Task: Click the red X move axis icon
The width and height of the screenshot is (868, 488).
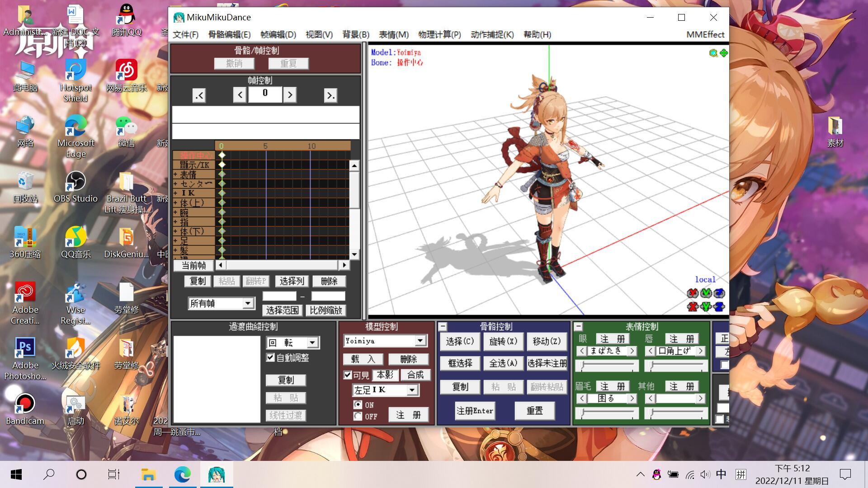Action: click(x=692, y=307)
